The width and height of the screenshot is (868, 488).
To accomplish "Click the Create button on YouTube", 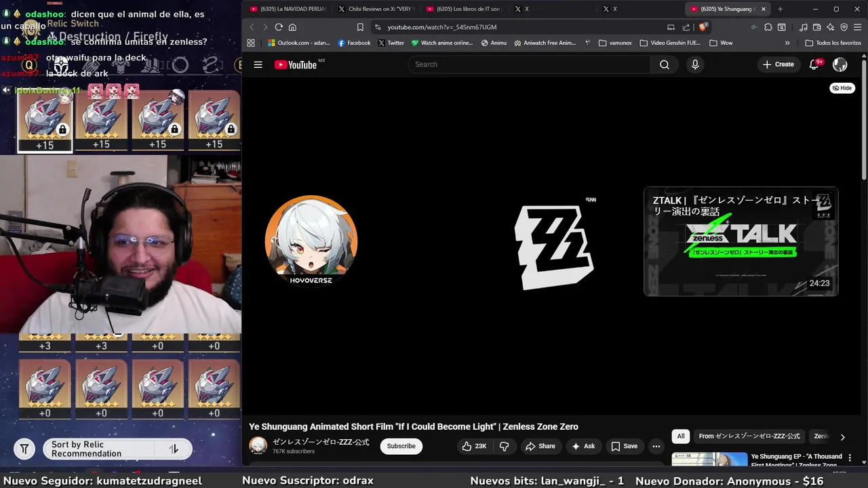I will [778, 64].
